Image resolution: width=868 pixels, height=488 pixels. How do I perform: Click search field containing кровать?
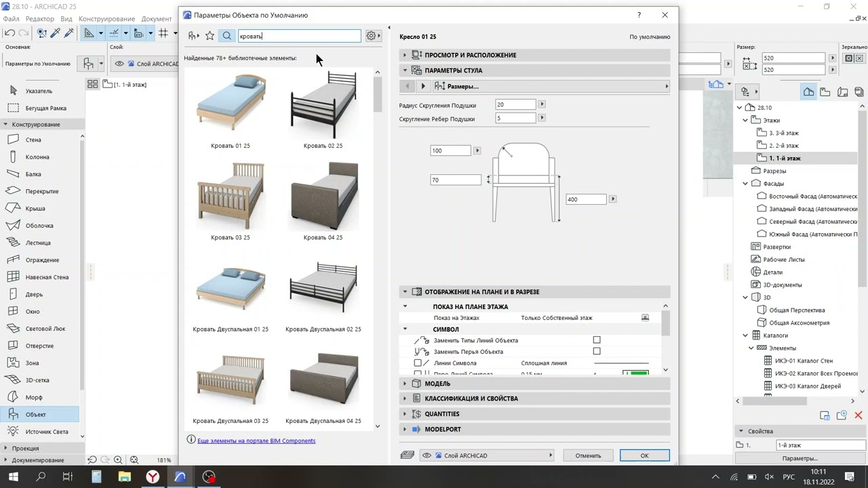(299, 36)
